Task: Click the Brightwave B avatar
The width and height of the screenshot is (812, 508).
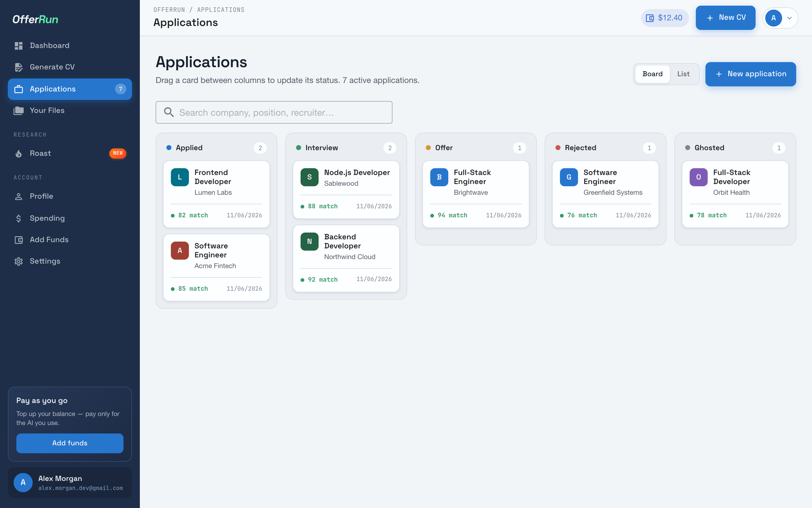Action: point(439,177)
